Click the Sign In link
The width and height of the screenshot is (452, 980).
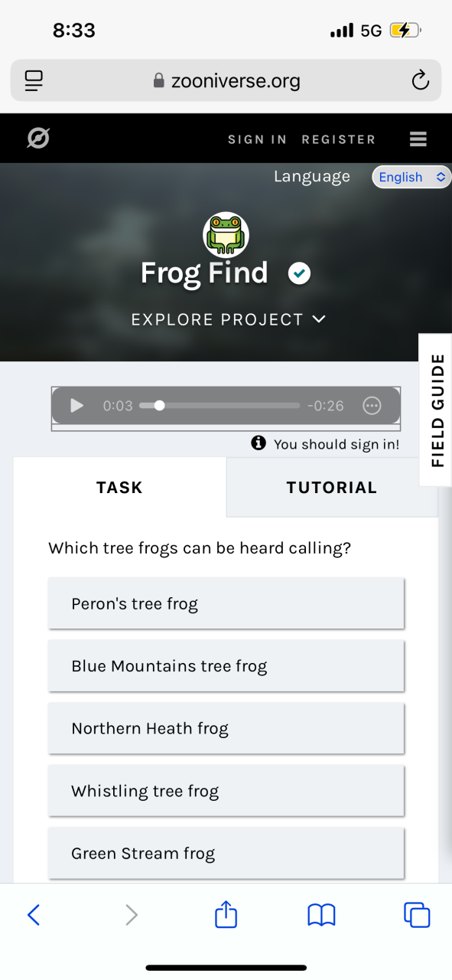[x=257, y=139]
